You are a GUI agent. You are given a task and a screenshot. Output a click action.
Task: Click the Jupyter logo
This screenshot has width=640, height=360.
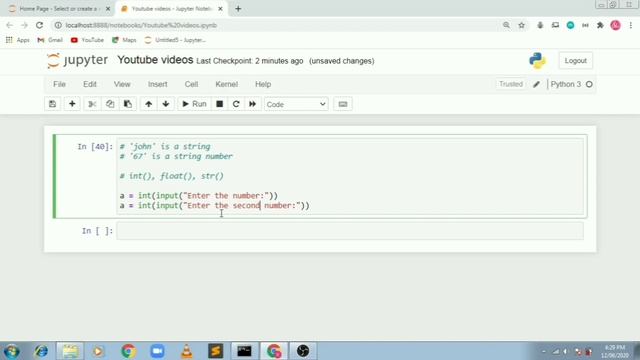[77, 60]
